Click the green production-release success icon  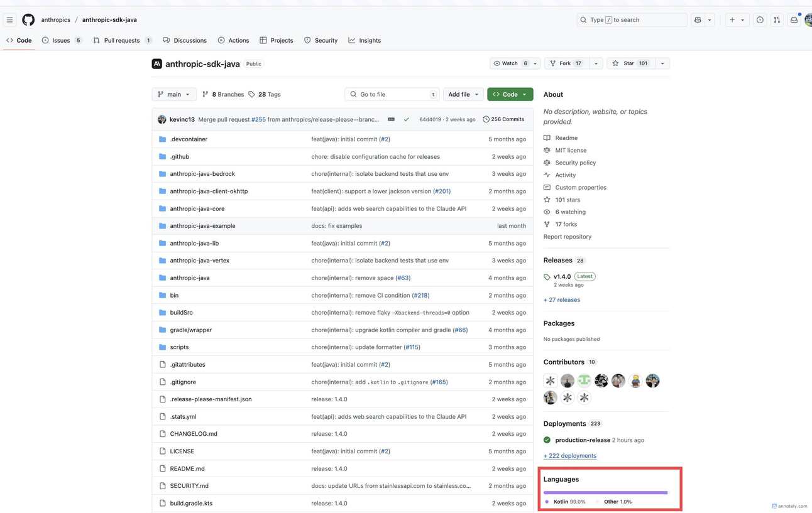(x=547, y=440)
